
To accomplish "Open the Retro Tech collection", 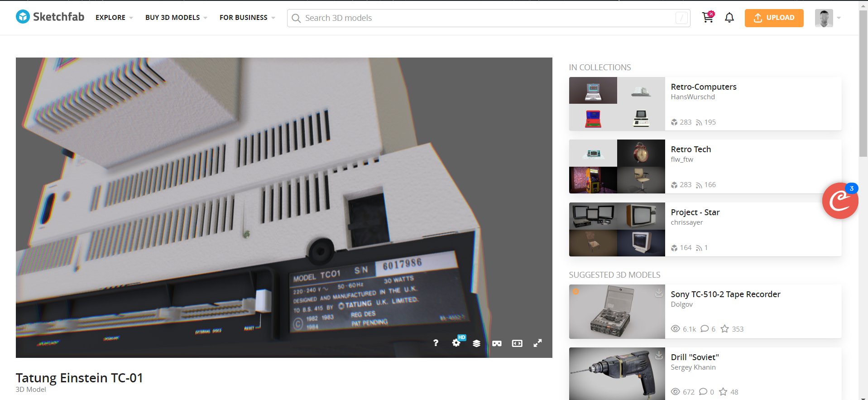I will [691, 149].
